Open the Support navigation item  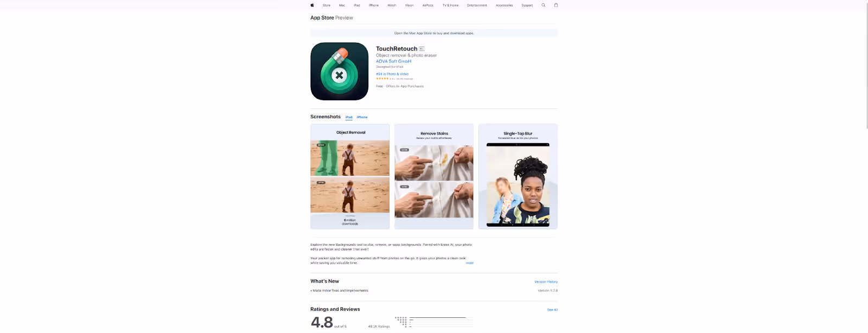pos(527,5)
